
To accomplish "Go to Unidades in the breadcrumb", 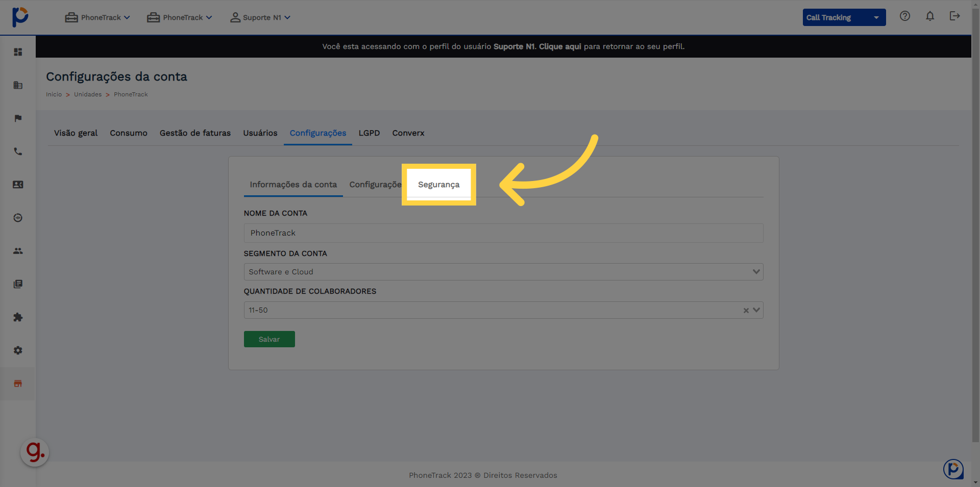I will click(x=88, y=94).
